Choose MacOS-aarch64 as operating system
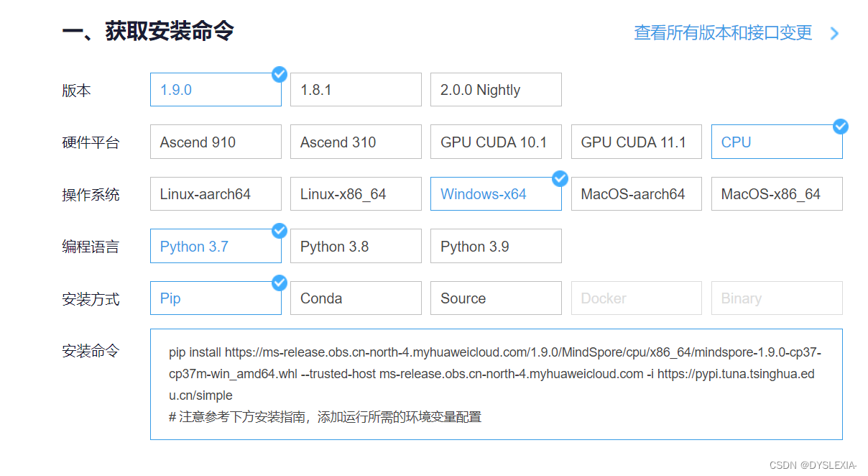The height and width of the screenshot is (476, 868). (x=635, y=193)
